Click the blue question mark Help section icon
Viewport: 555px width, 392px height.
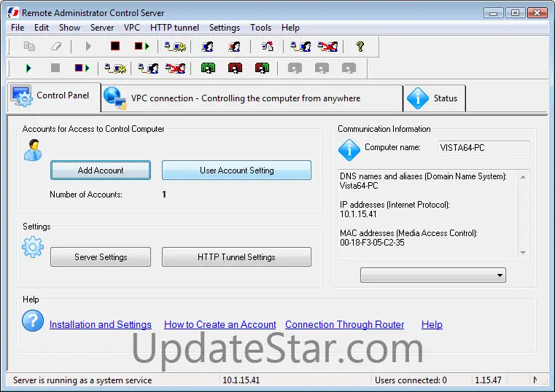(33, 321)
